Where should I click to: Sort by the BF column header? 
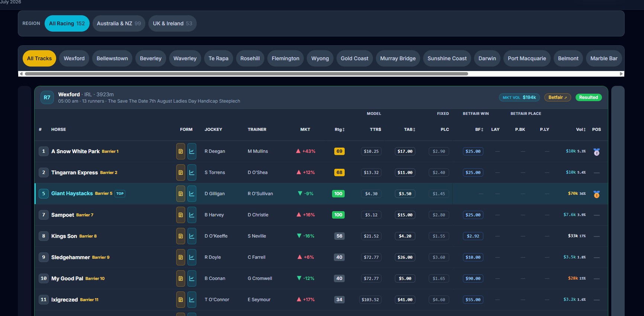click(x=479, y=129)
